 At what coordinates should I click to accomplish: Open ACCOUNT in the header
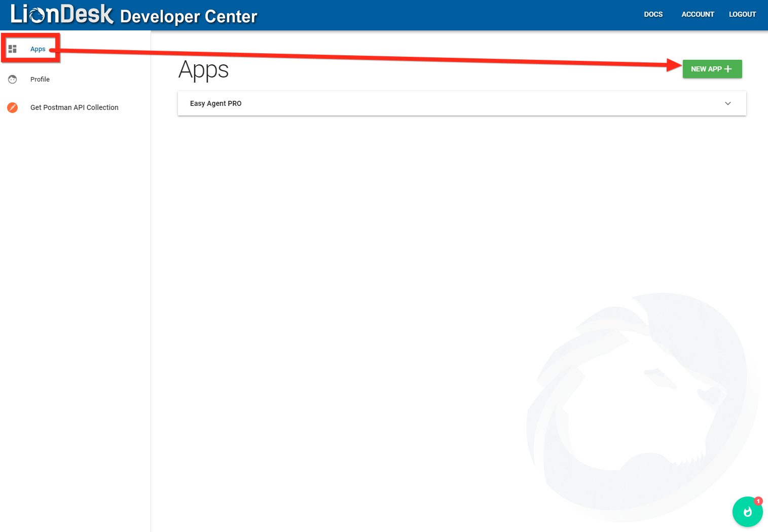pos(698,14)
